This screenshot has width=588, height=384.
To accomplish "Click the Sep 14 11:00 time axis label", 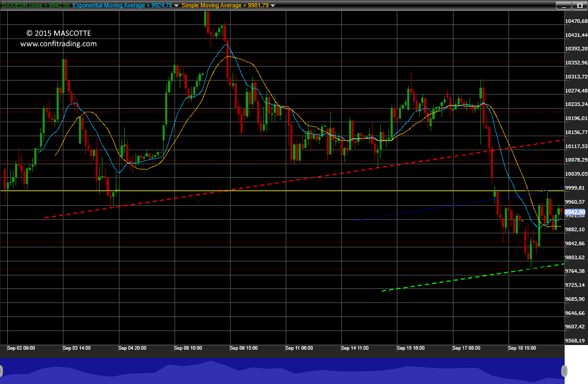I will click(355, 348).
